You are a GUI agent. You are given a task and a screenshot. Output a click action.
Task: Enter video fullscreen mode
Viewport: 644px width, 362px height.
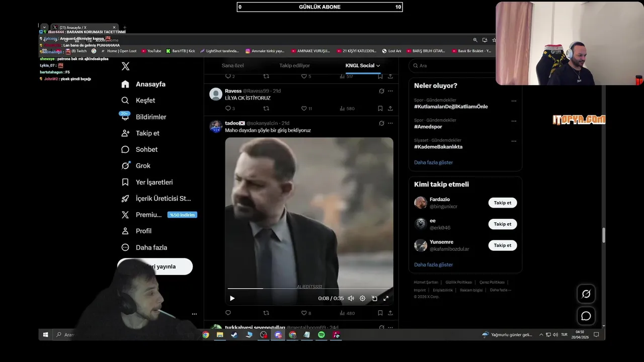tap(386, 298)
